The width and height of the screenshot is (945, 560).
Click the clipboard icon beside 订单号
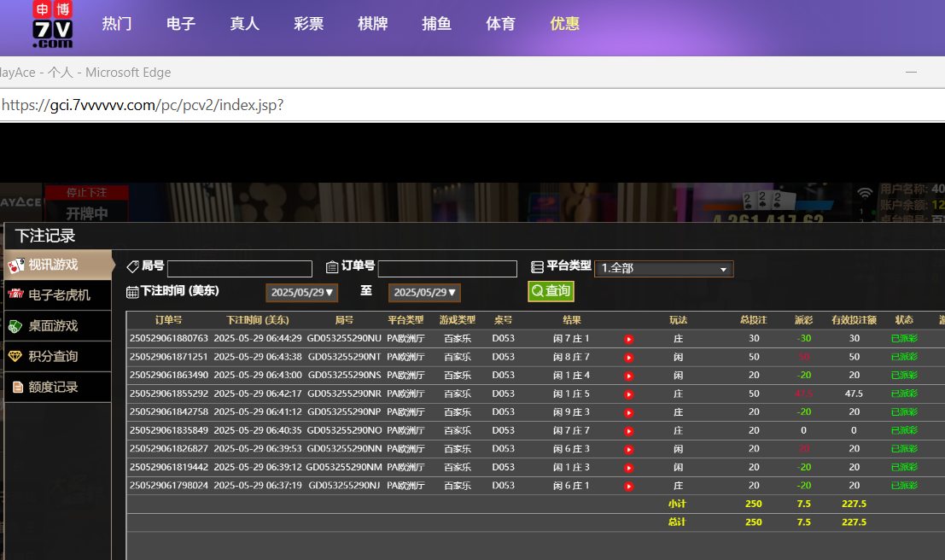click(332, 267)
